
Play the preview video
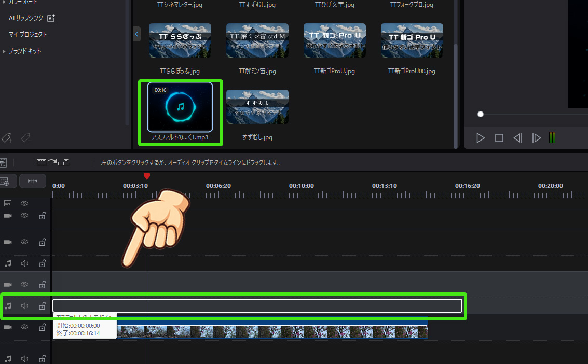(x=481, y=138)
